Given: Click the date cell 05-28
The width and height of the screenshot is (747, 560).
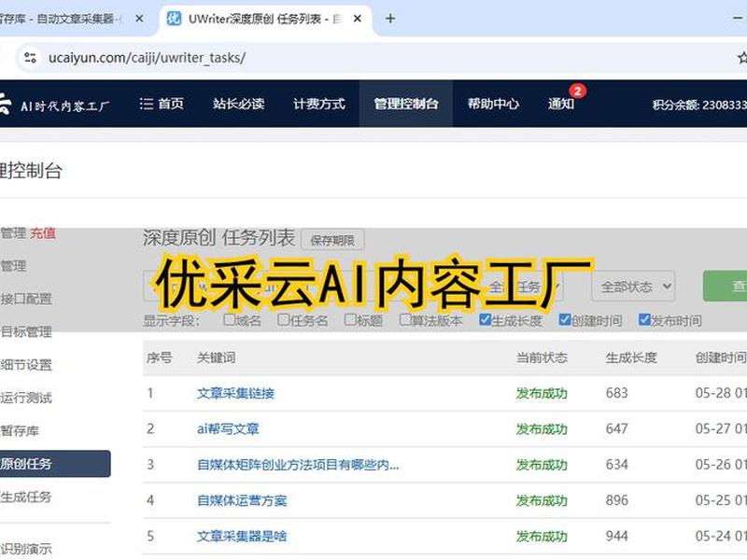Looking at the screenshot, I should coord(721,393).
